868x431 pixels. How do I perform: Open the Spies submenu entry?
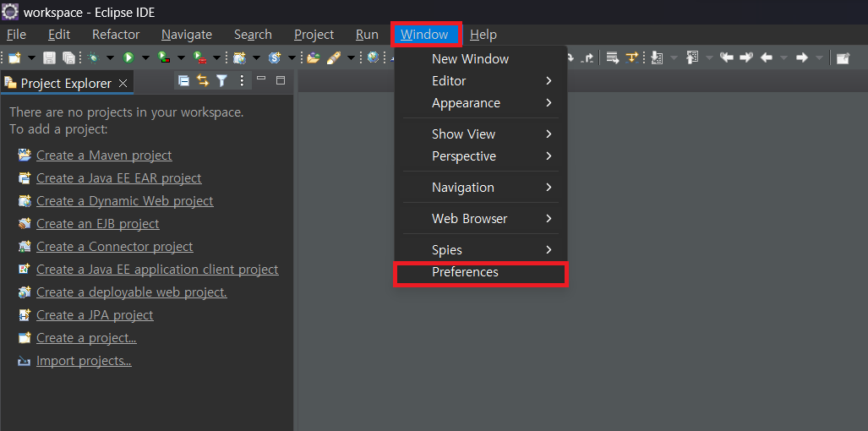[481, 249]
